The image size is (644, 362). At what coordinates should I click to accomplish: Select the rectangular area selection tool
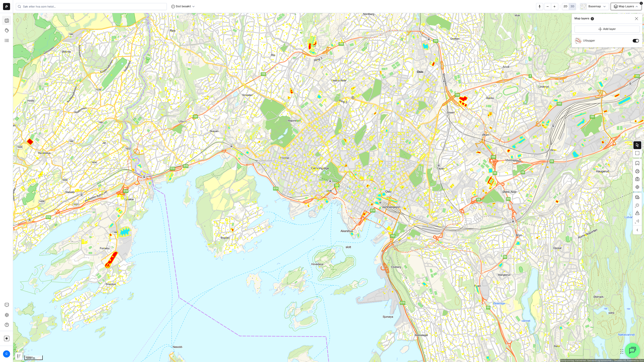pos(637,153)
